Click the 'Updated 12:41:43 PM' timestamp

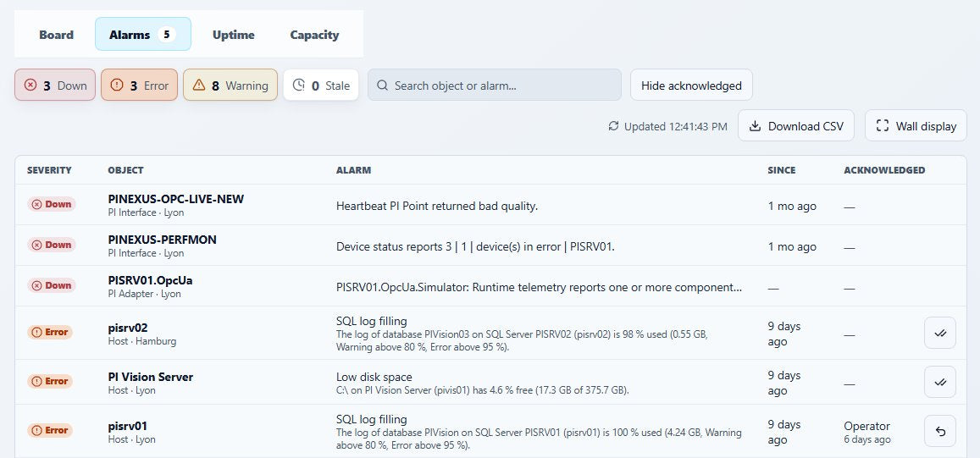[676, 126]
